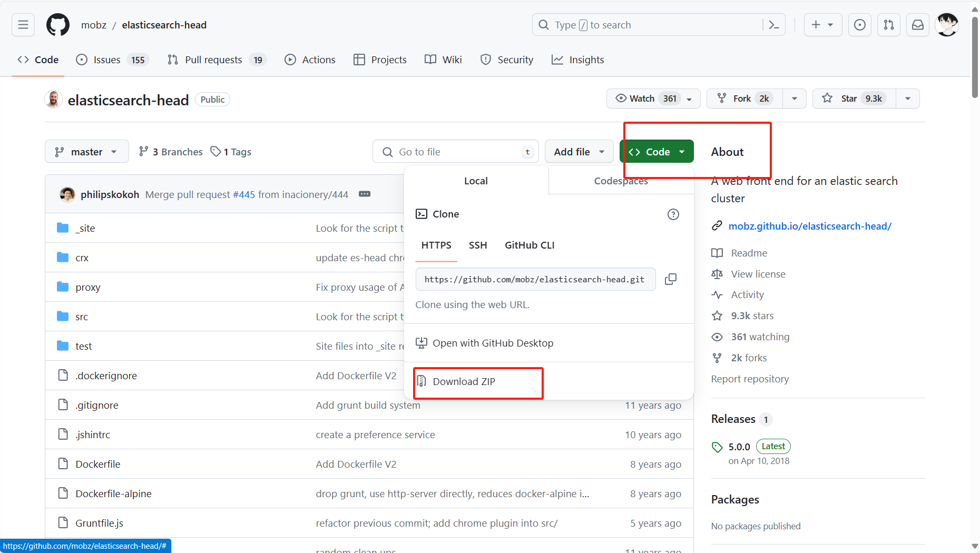
Task: Expand the Fork options caret
Action: coord(795,98)
